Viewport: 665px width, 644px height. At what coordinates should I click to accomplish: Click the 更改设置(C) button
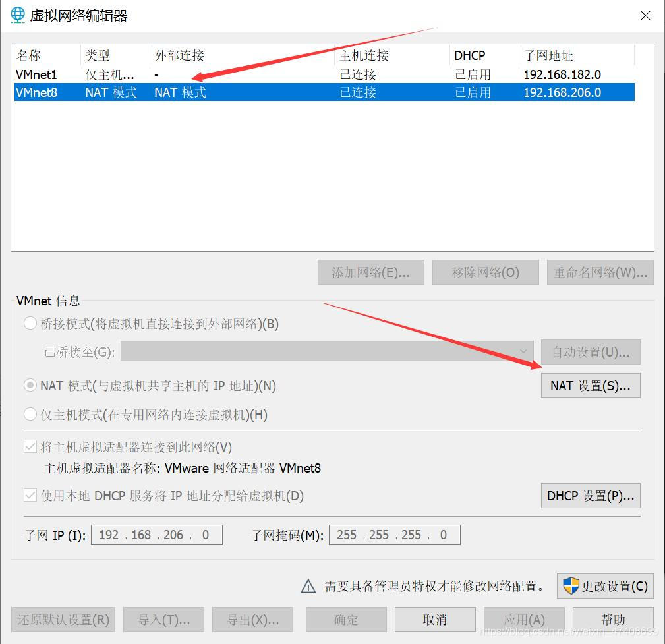coord(605,586)
